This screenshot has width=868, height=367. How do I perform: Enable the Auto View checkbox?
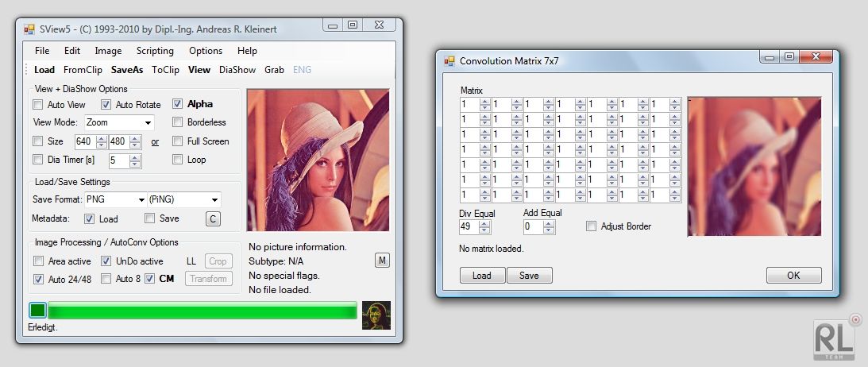pos(38,105)
